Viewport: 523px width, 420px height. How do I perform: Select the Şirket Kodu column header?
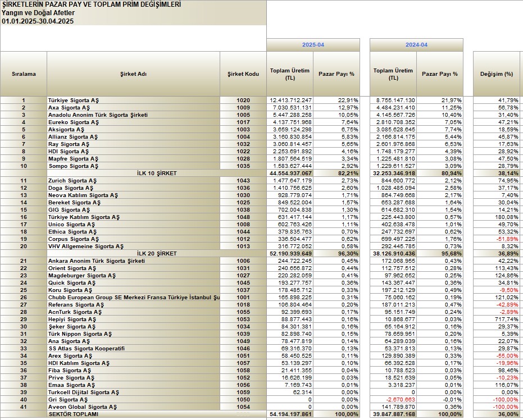(x=243, y=74)
